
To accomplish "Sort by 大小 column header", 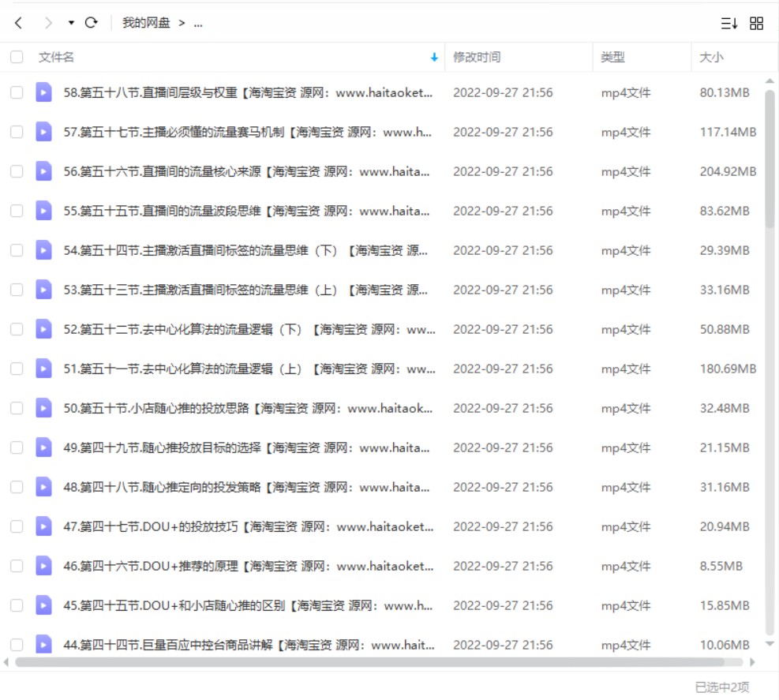I will 711,57.
